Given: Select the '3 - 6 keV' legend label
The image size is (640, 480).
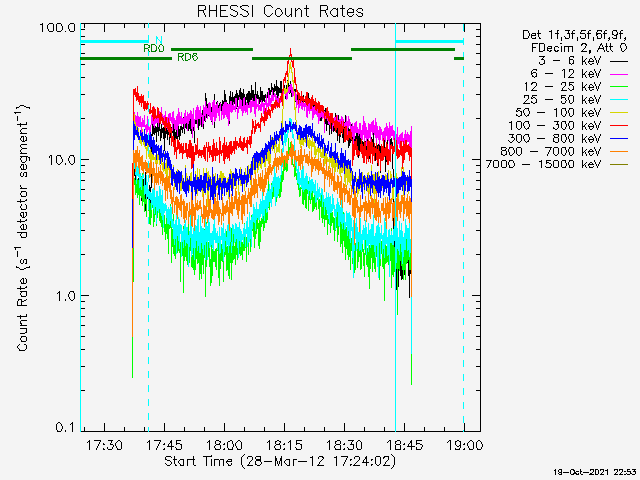Looking at the screenshot, I should point(570,61).
